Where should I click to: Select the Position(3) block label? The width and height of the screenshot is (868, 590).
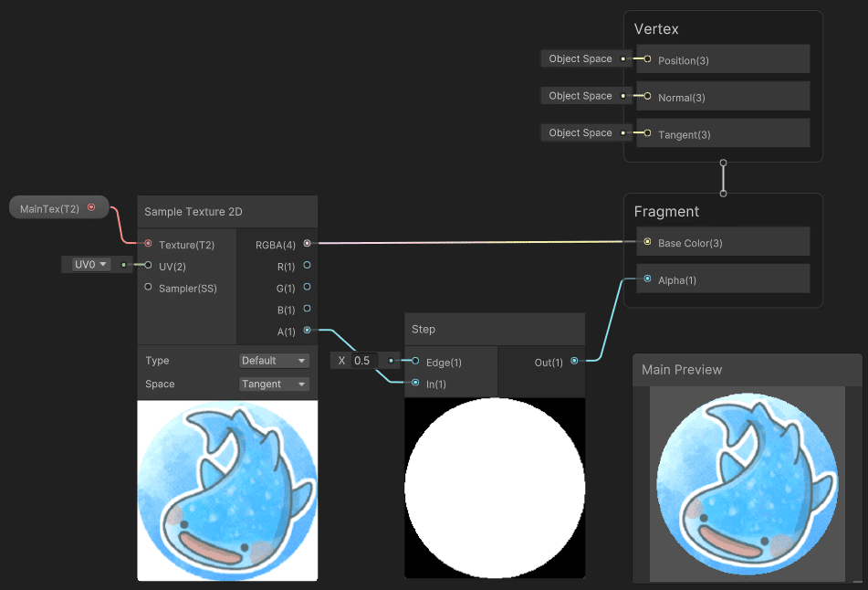683,61
